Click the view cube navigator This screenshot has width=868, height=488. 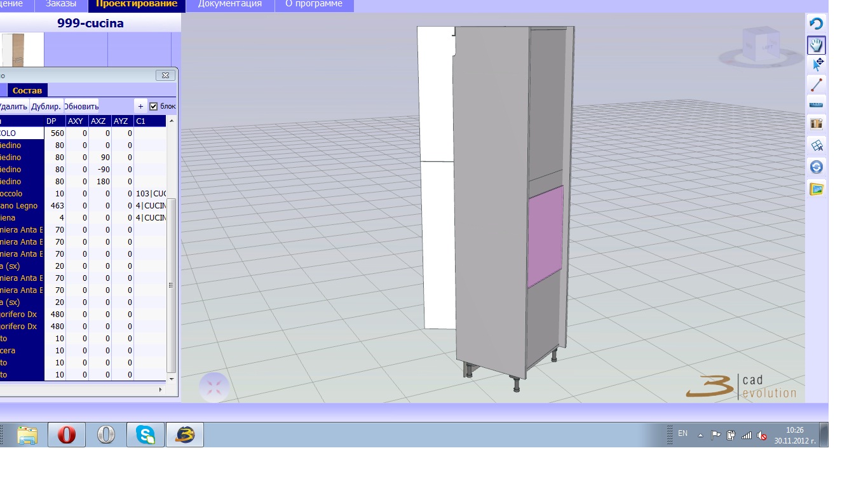point(758,46)
